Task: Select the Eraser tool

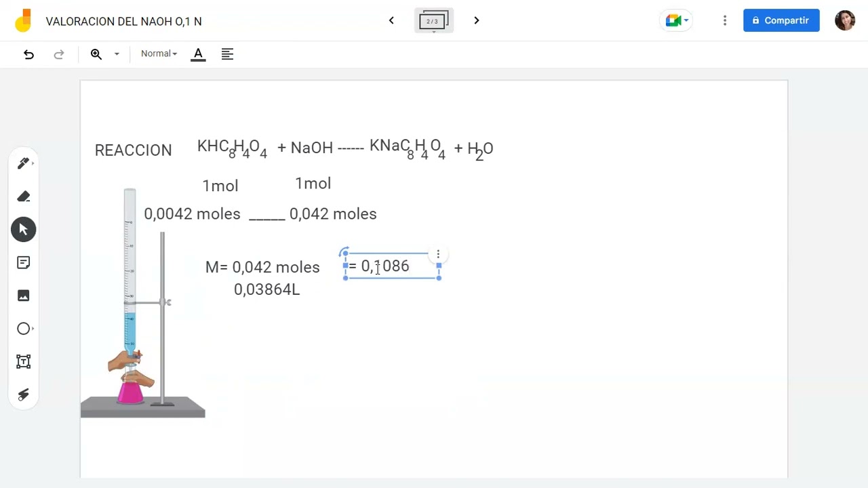Action: [x=24, y=197]
